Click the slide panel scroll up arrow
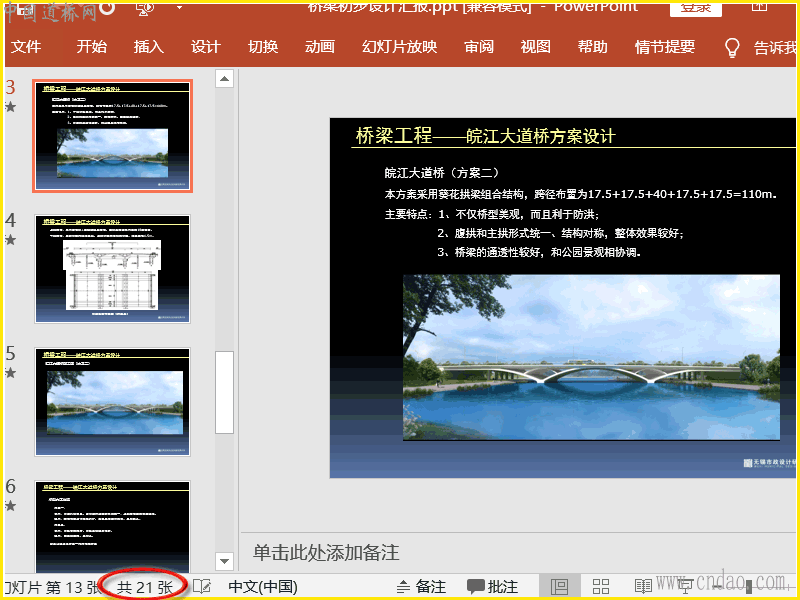Screen dimensions: 800x600 224,79
